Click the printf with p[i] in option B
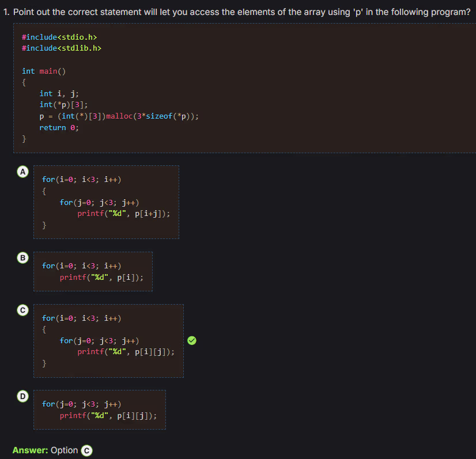The width and height of the screenshot is (476, 459). [x=101, y=277]
